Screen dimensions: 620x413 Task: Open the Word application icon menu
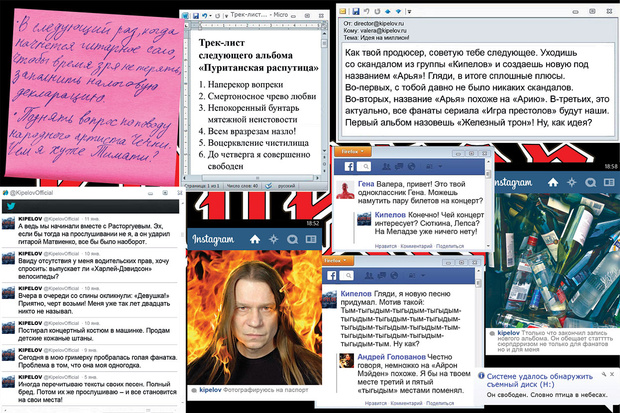click(x=185, y=15)
